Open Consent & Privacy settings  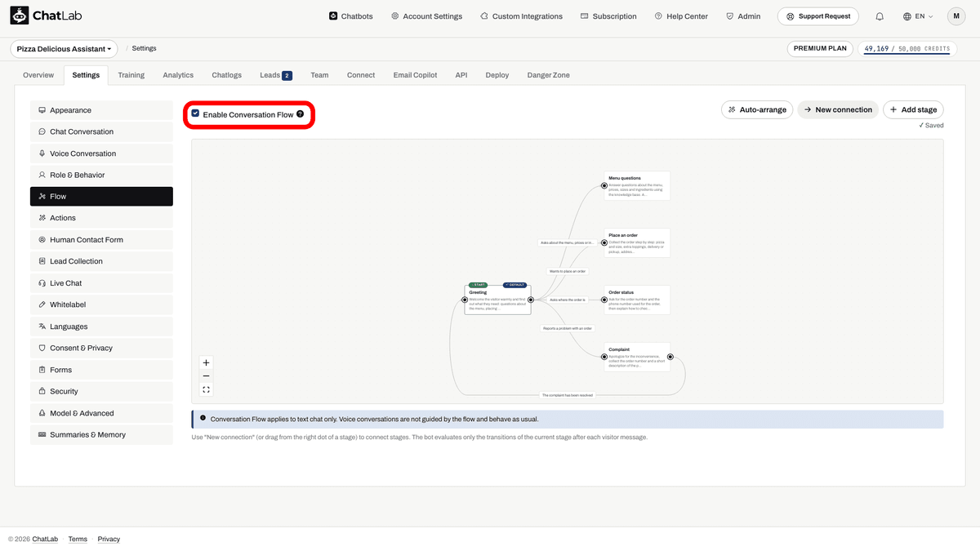tap(101, 348)
